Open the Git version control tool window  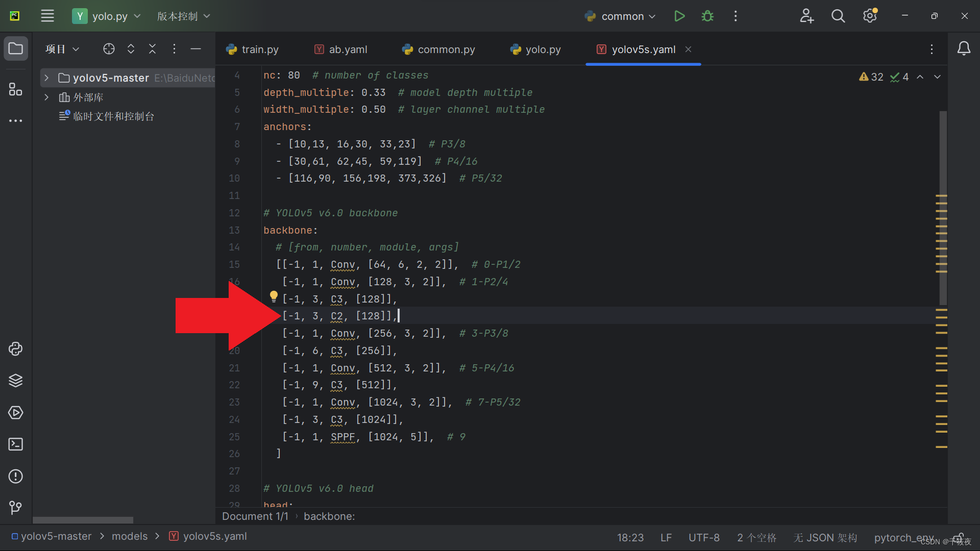pyautogui.click(x=16, y=508)
